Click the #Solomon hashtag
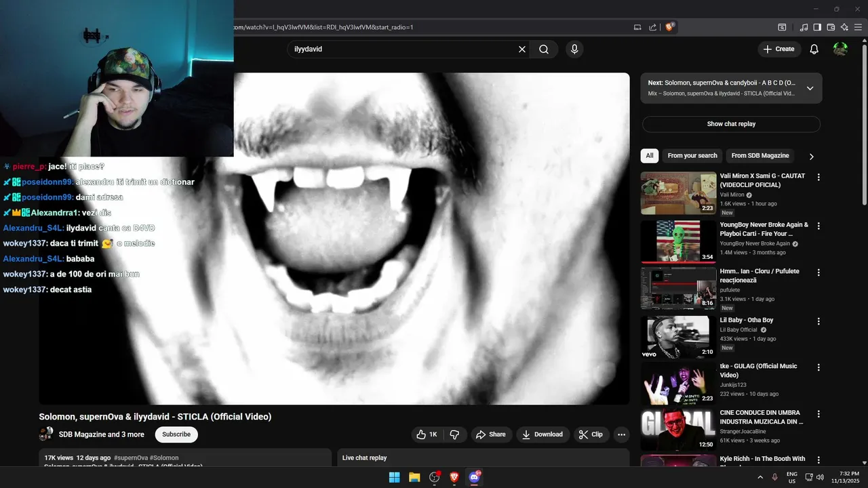Screen dimensions: 868x488 click(x=164, y=458)
